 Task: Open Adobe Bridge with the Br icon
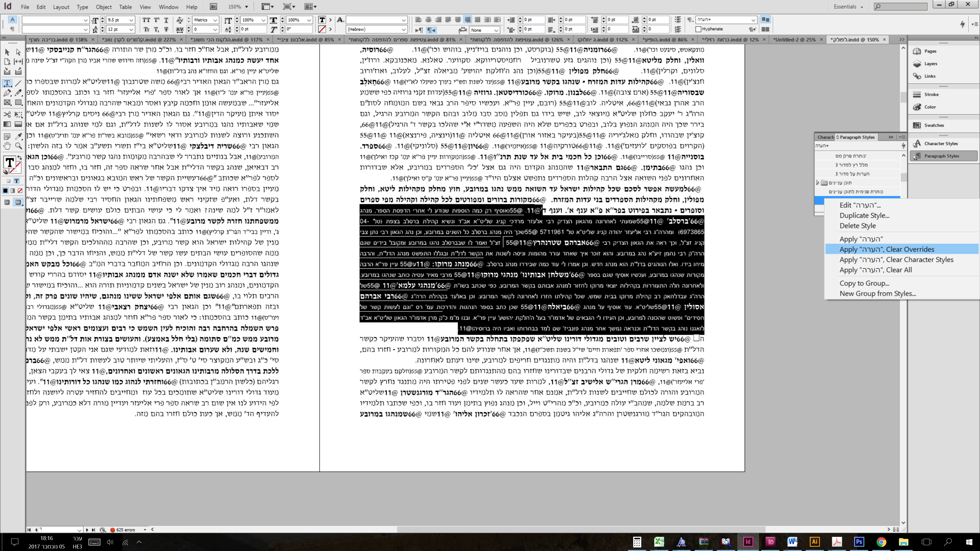click(213, 6)
